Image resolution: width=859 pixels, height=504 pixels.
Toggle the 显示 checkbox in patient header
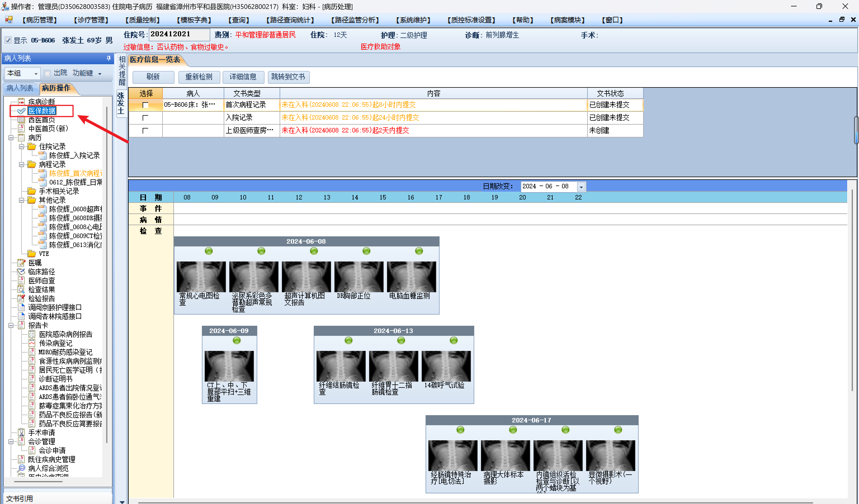(8, 40)
